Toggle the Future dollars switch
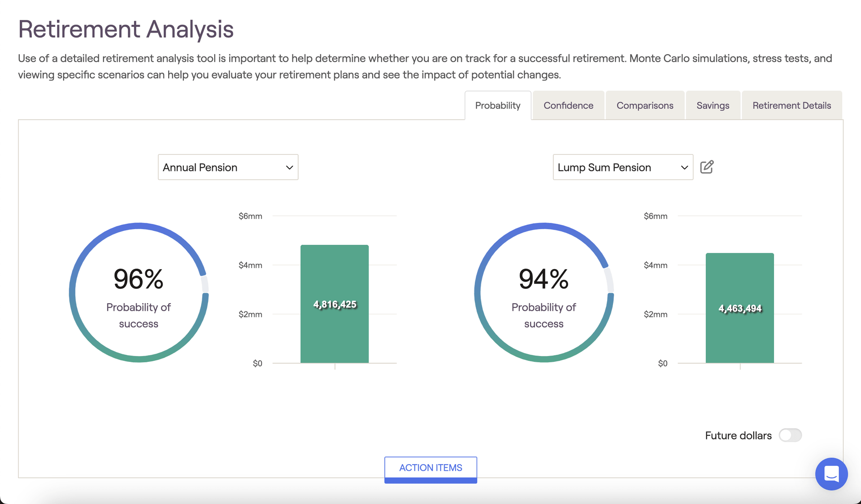Viewport: 861px width, 504px height. point(790,435)
